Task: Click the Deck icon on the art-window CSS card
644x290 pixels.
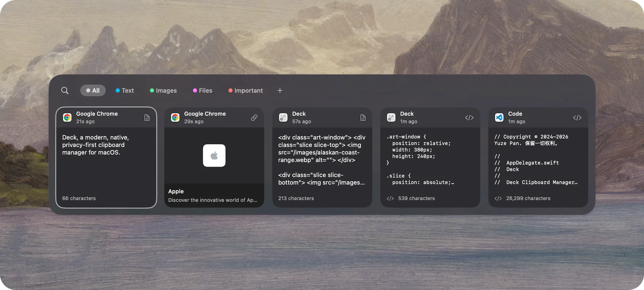Action: tap(391, 117)
